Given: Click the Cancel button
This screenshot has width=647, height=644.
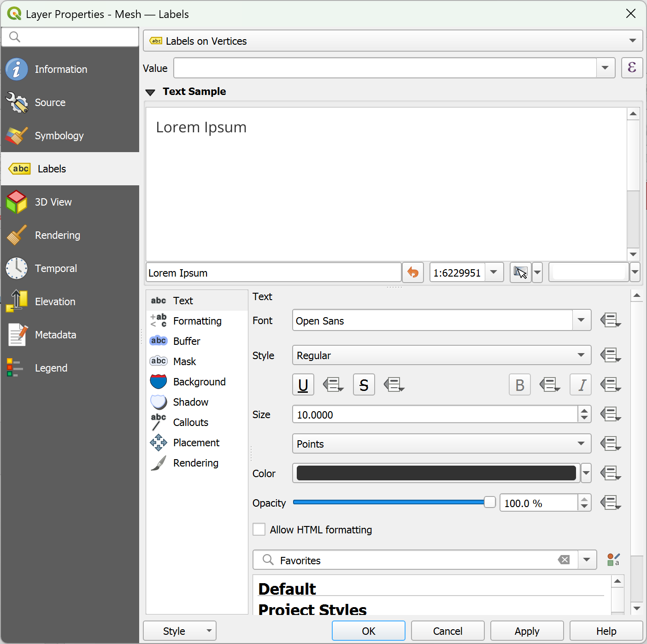Looking at the screenshot, I should pos(448,631).
